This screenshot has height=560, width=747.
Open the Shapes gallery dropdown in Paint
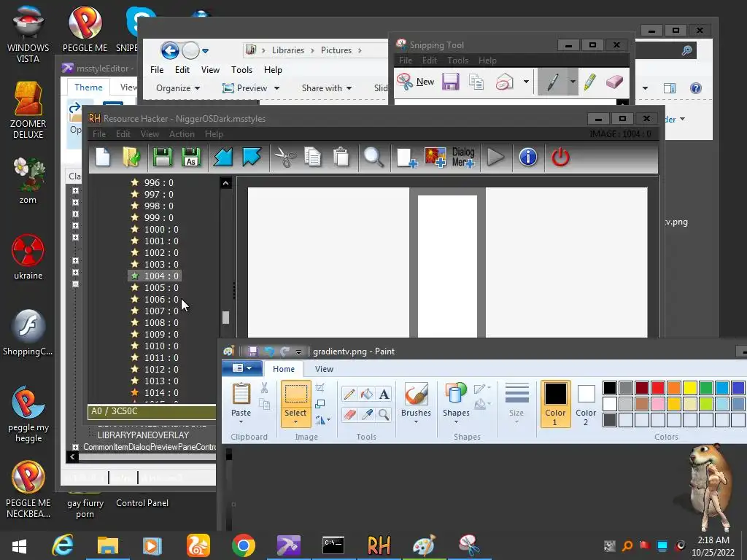click(456, 422)
